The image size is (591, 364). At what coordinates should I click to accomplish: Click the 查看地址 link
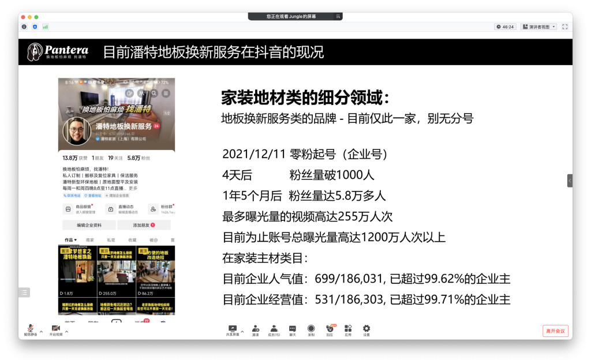click(93, 196)
